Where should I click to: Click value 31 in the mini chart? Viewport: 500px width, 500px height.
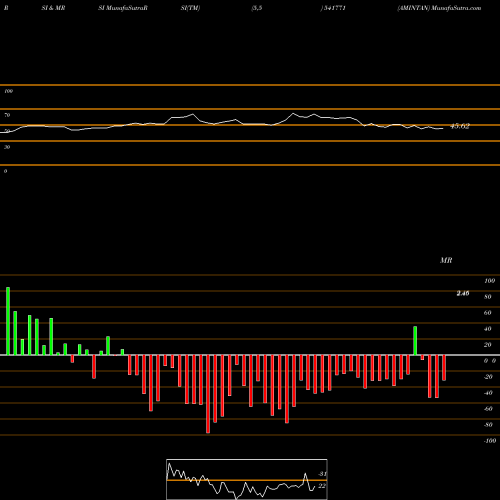(x=322, y=474)
